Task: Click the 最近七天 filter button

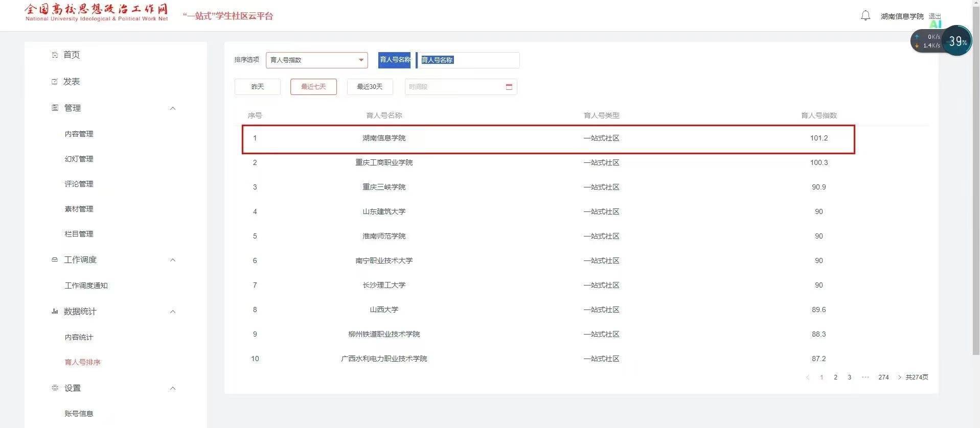Action: point(313,87)
